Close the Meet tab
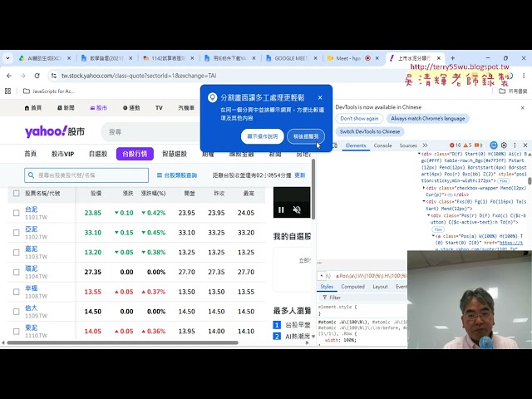 [377, 58]
